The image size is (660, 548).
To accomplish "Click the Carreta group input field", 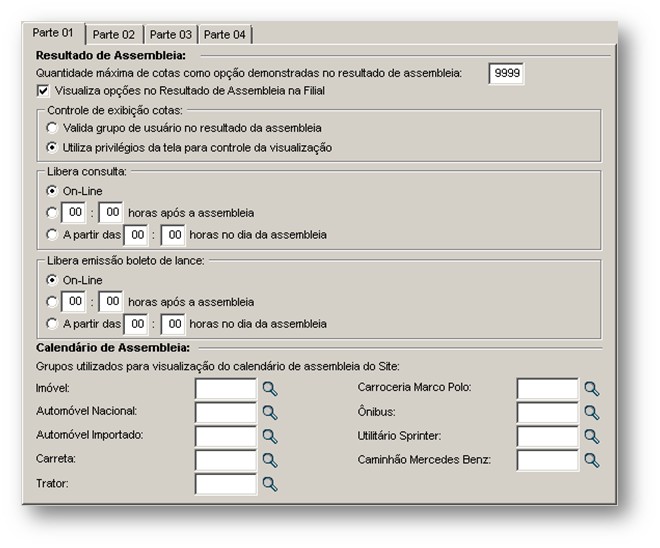I will 226,460.
